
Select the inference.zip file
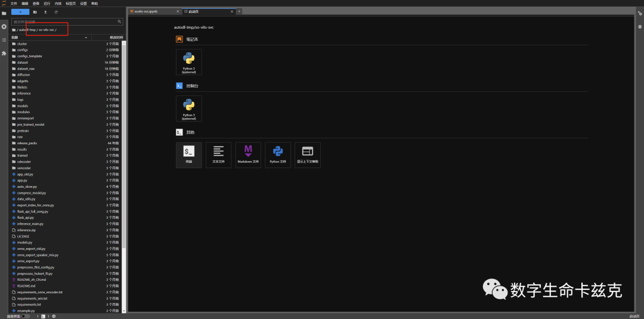click(66, 230)
